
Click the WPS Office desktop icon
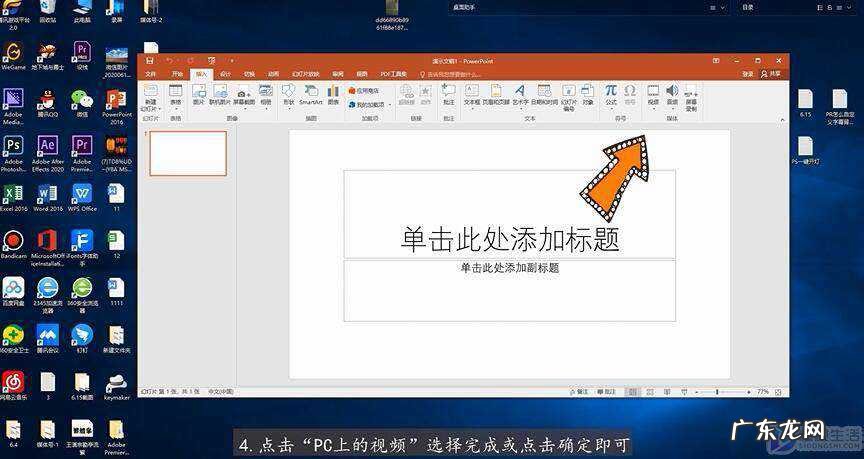pyautogui.click(x=82, y=197)
